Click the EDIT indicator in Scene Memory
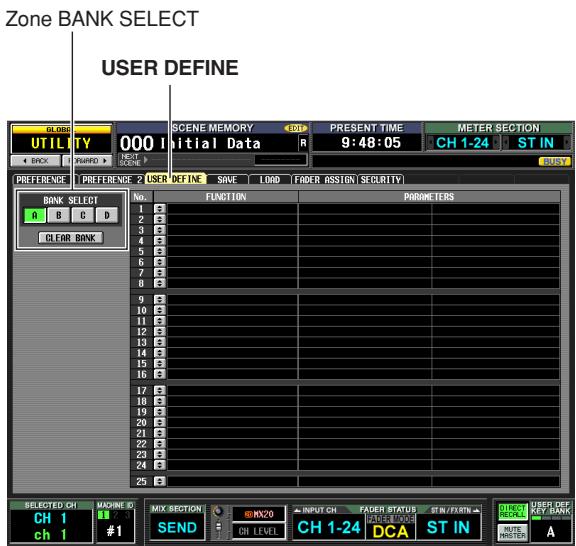 (295, 128)
